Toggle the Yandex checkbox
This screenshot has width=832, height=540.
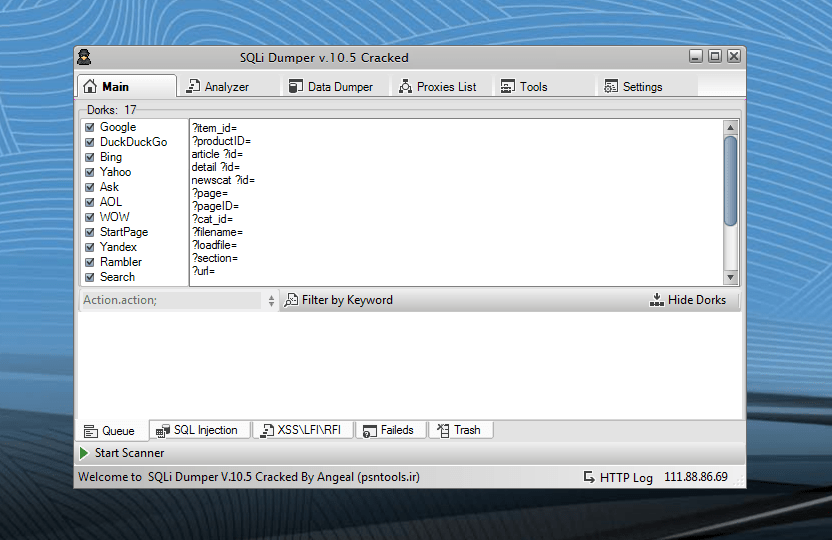click(90, 247)
